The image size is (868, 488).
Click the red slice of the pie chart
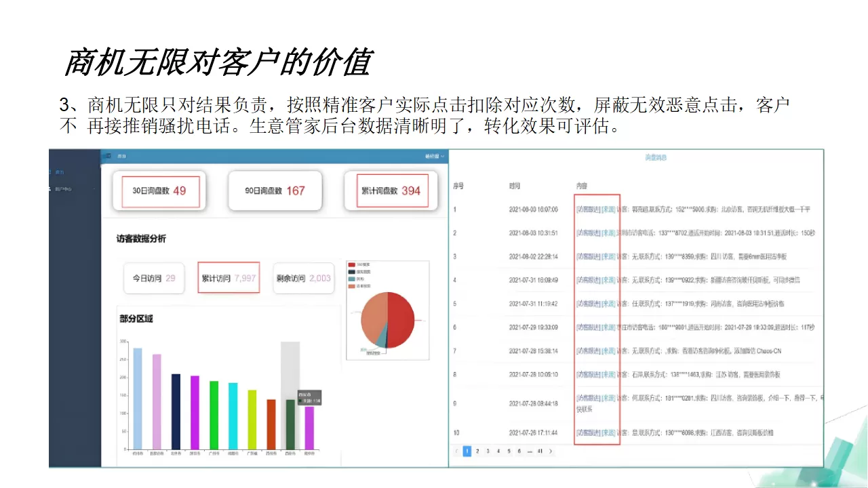pos(400,319)
